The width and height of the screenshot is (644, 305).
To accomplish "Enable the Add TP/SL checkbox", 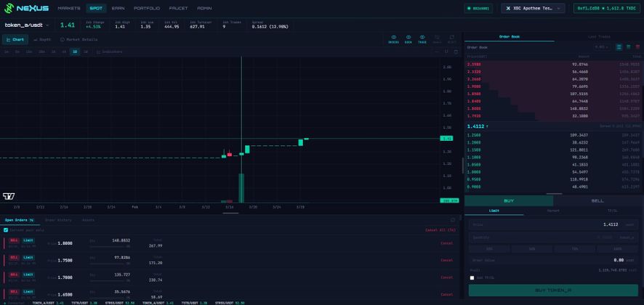I will coord(472,278).
